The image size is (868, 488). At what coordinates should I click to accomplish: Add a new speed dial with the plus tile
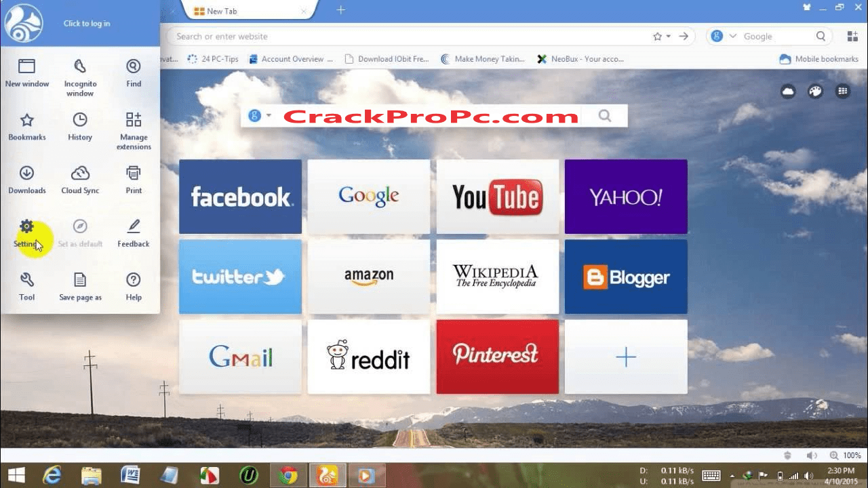point(626,357)
